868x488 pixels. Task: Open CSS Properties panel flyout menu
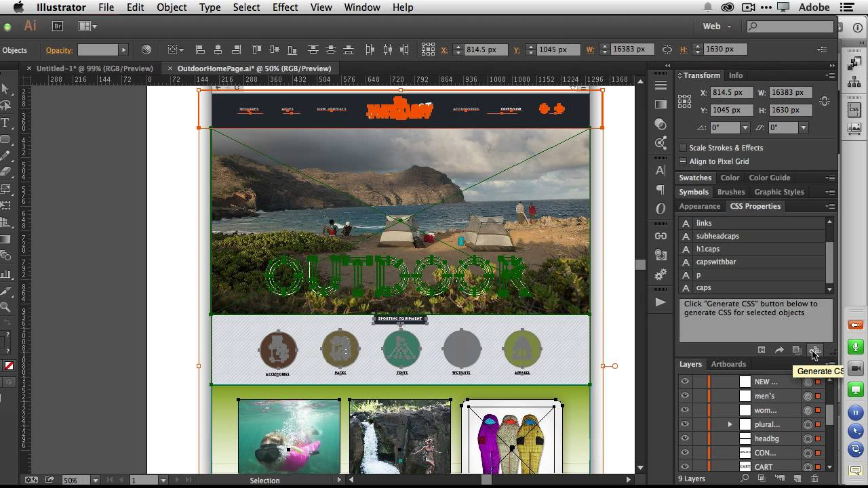830,206
